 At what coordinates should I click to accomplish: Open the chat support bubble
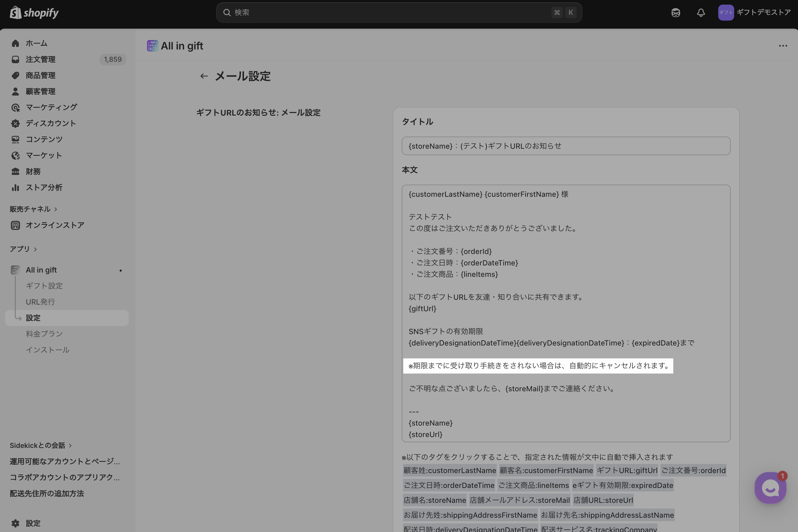click(770, 488)
